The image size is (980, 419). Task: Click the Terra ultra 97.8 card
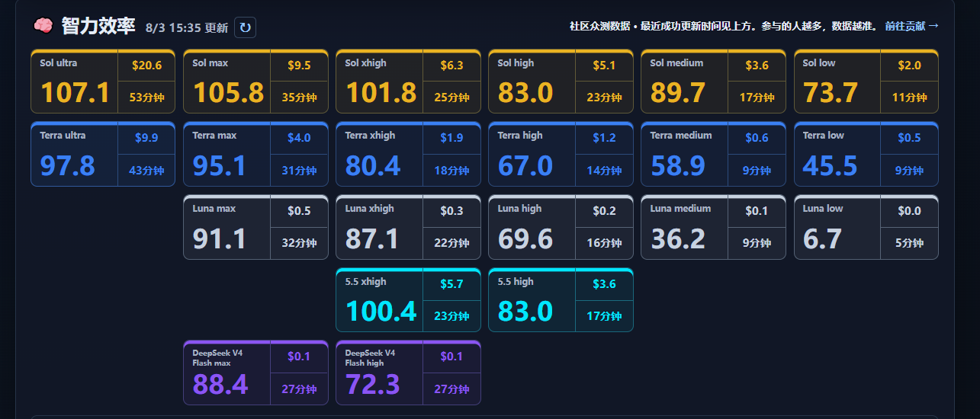103,154
